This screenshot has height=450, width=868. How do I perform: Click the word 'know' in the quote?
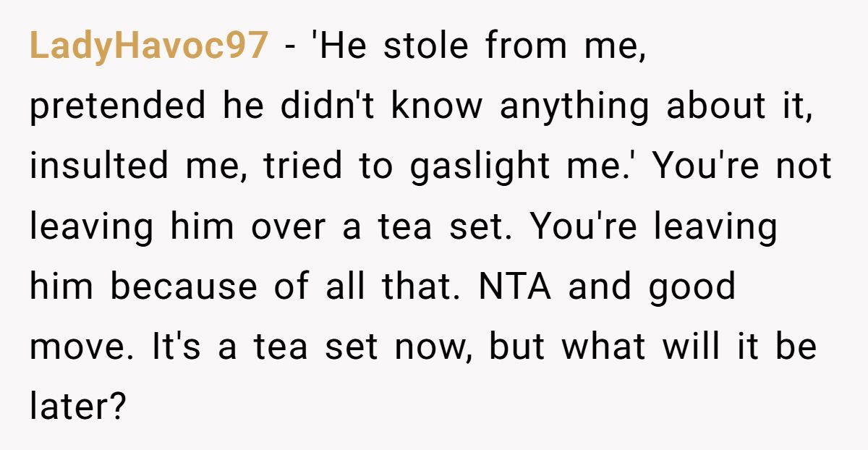(437, 107)
